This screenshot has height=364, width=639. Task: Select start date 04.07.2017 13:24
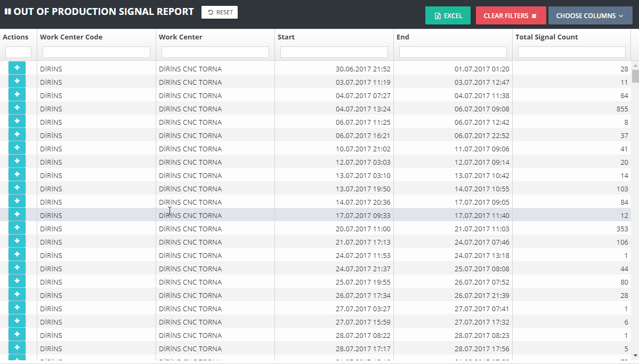(x=363, y=109)
